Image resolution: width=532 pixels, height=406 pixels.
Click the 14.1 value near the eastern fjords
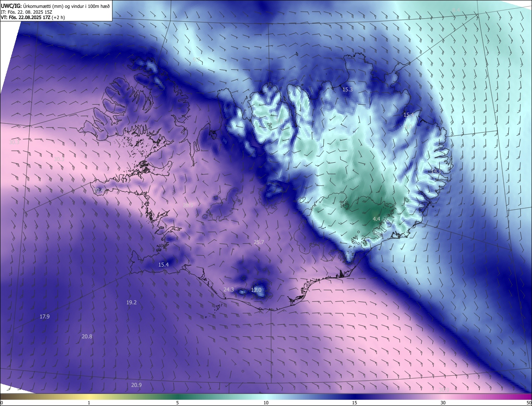point(435,171)
